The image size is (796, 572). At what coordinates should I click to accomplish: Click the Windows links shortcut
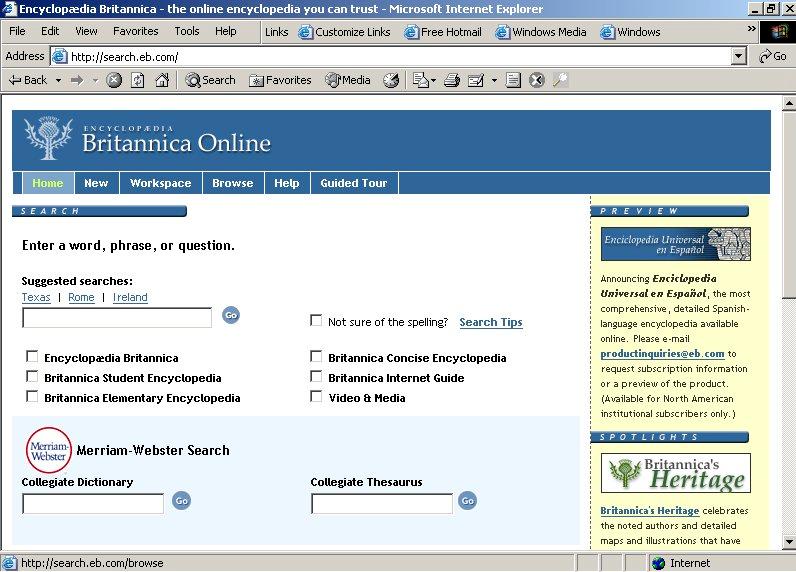(x=631, y=32)
